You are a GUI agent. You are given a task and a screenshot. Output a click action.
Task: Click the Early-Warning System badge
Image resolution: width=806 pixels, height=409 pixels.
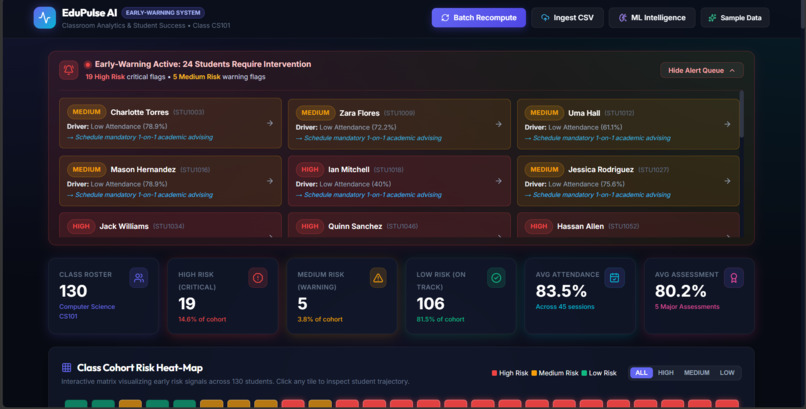pos(163,13)
